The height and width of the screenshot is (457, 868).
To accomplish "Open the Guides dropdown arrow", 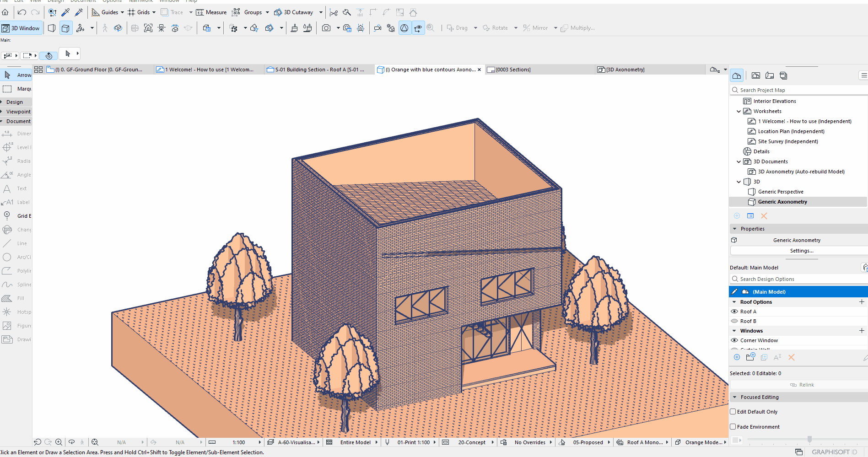I will click(122, 12).
